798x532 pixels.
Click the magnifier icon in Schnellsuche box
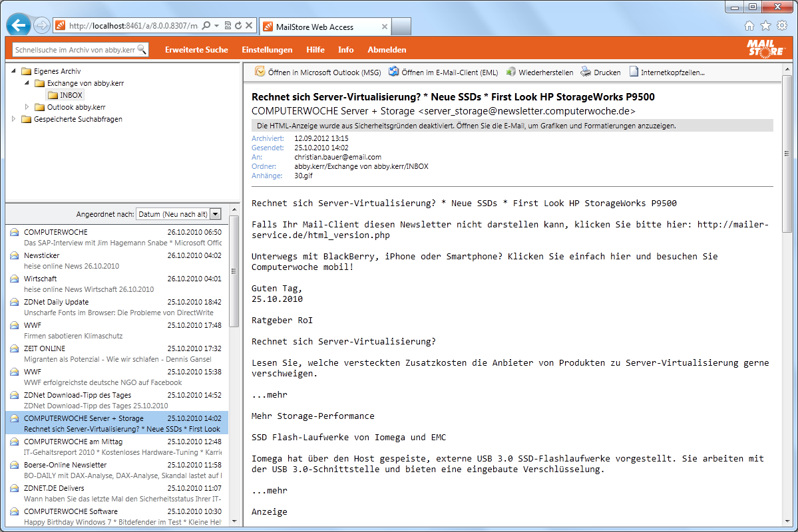(142, 50)
